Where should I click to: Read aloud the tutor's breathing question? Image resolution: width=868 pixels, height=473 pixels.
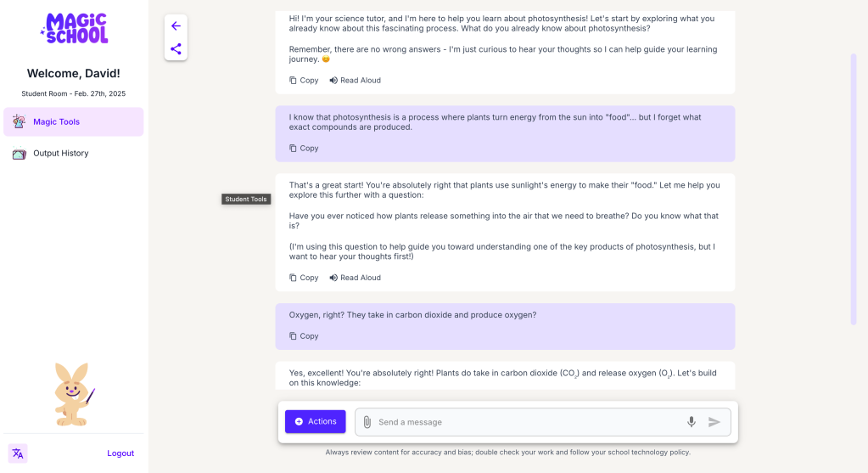click(x=355, y=278)
